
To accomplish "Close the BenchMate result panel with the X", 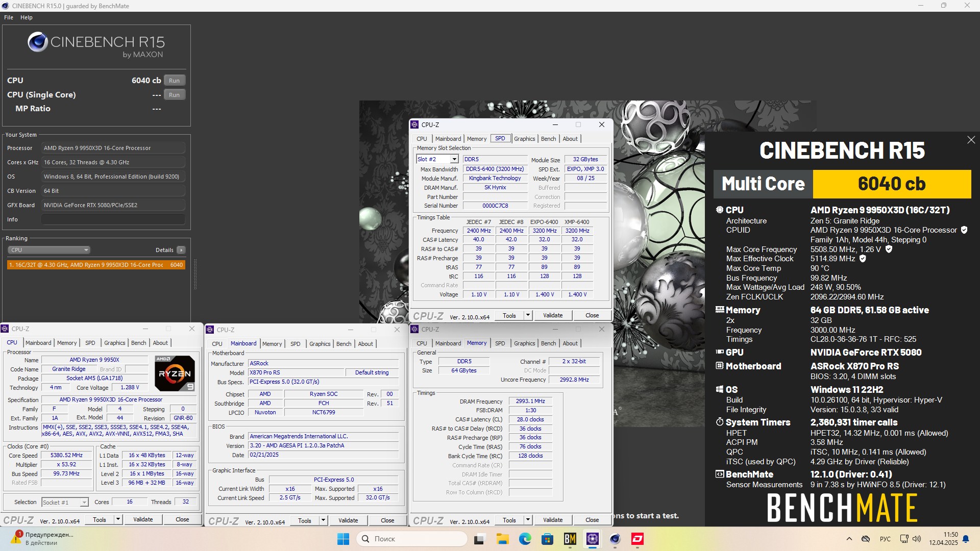I will (971, 140).
